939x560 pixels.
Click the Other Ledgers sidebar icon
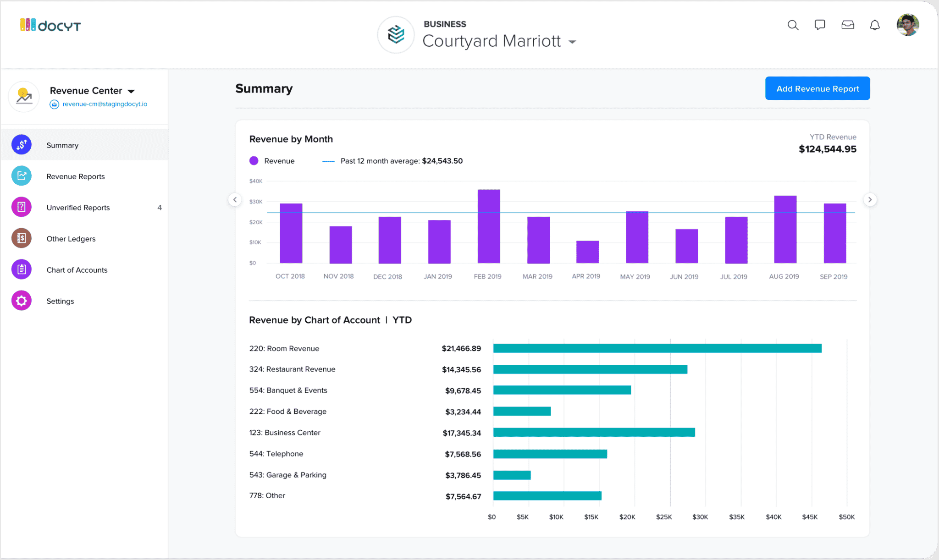(x=22, y=238)
